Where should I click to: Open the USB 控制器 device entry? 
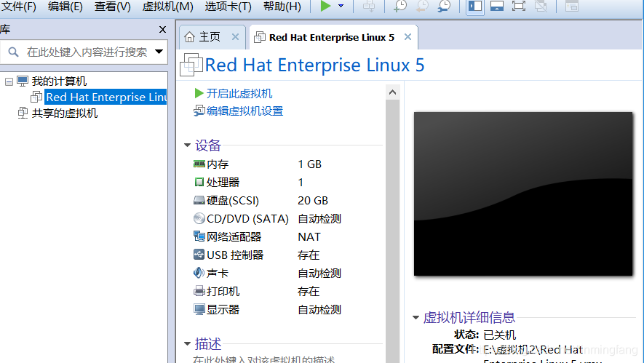(235, 255)
